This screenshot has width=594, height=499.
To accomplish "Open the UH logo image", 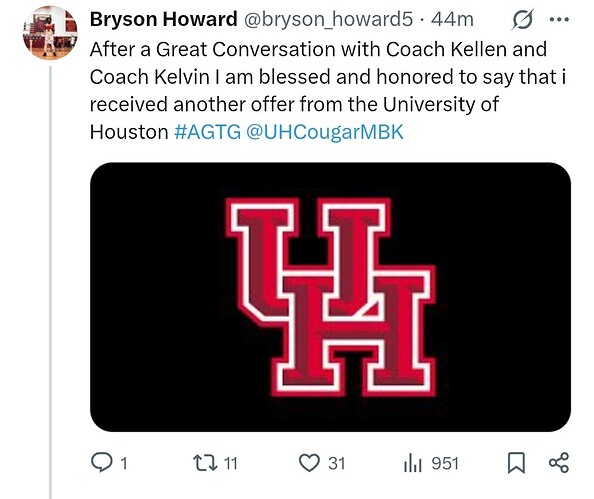I will [x=330, y=297].
